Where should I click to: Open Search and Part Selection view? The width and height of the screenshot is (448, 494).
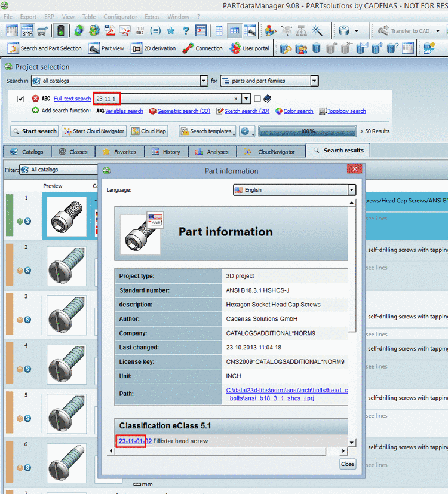click(x=44, y=48)
